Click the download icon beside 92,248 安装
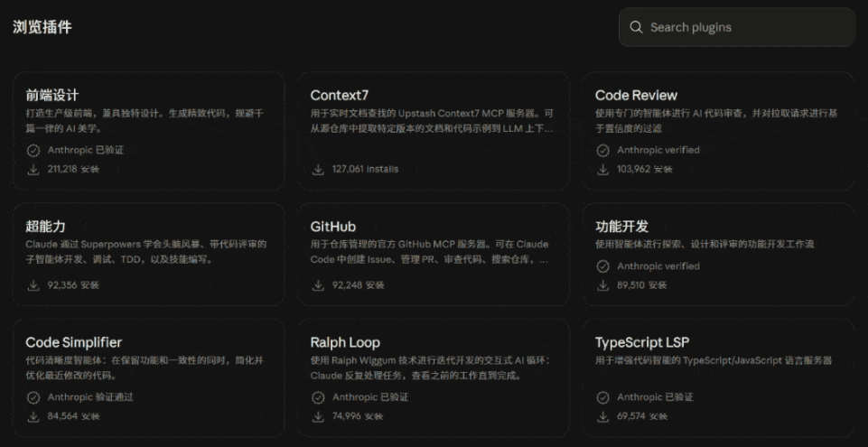The image size is (868, 447). point(318,285)
